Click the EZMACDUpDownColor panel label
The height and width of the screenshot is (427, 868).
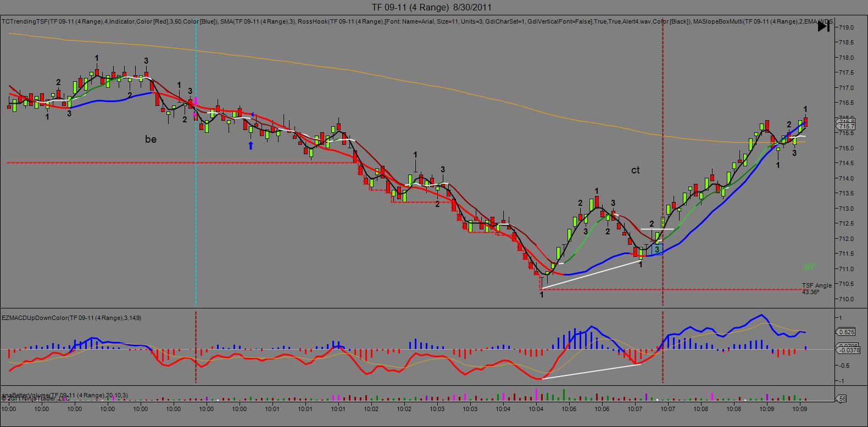71,318
